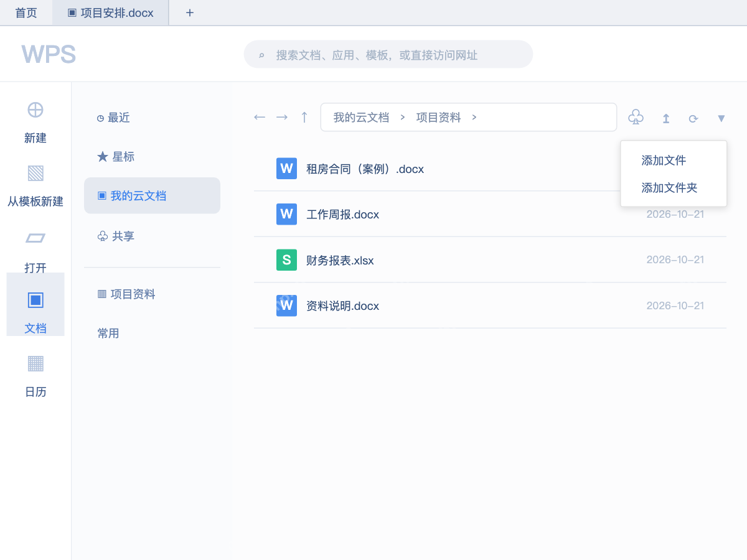Choose 添加文件夹 from the dropdown menu
The width and height of the screenshot is (747, 560).
tap(669, 188)
